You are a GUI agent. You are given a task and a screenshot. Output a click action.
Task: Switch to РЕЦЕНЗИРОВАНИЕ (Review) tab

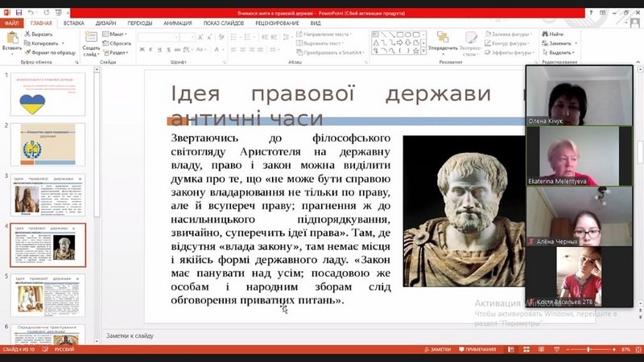[277, 23]
